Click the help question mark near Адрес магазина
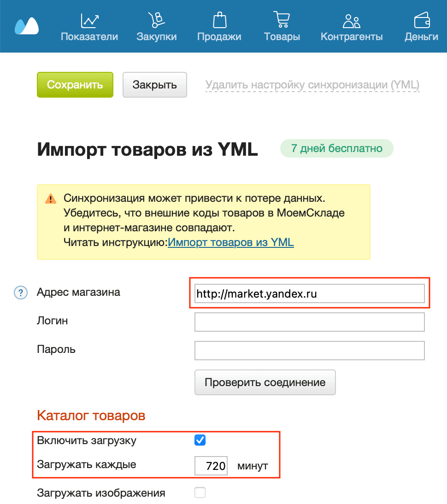The image size is (447, 504). 20,293
